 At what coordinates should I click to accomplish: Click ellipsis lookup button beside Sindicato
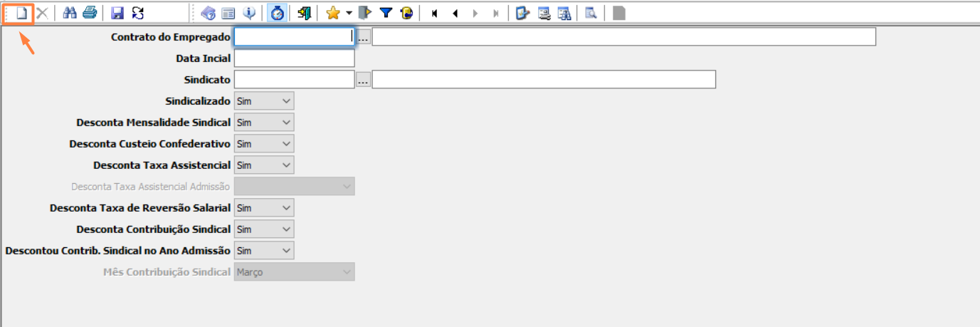(x=364, y=80)
